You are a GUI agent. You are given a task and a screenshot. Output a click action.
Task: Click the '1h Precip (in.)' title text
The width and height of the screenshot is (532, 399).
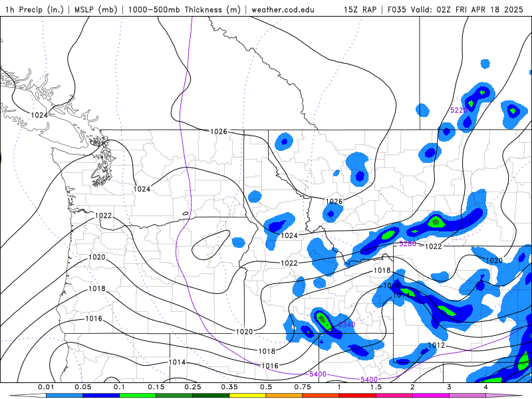(35, 9)
